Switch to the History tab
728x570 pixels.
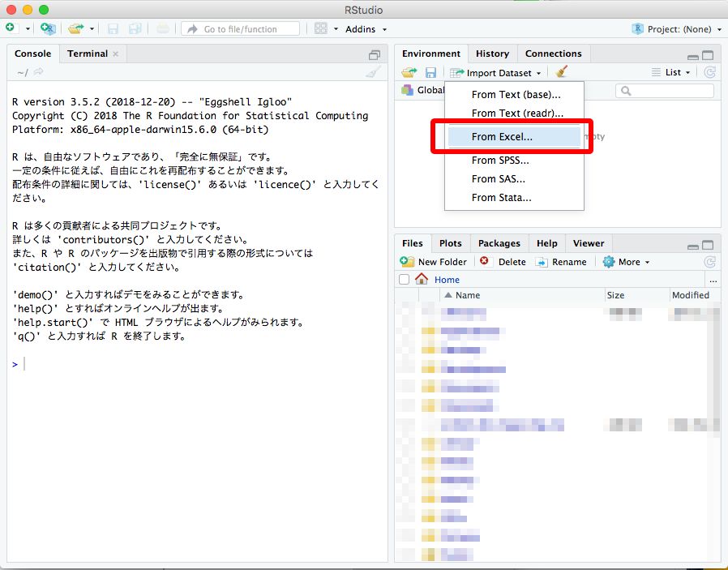tap(492, 54)
